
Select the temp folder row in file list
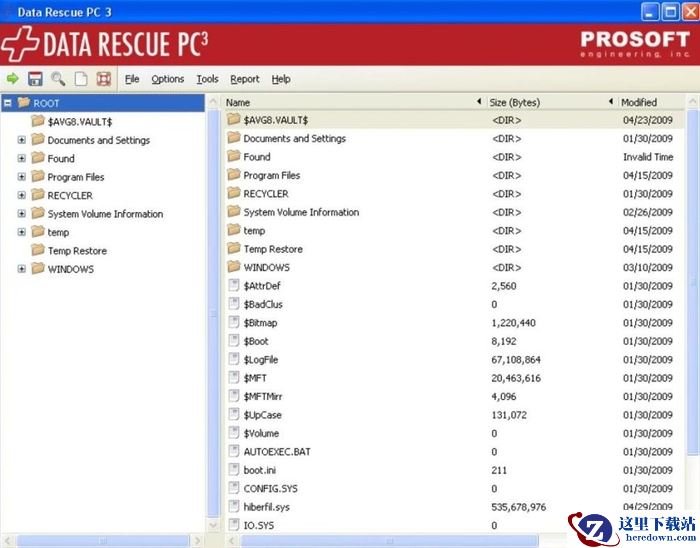pyautogui.click(x=453, y=230)
